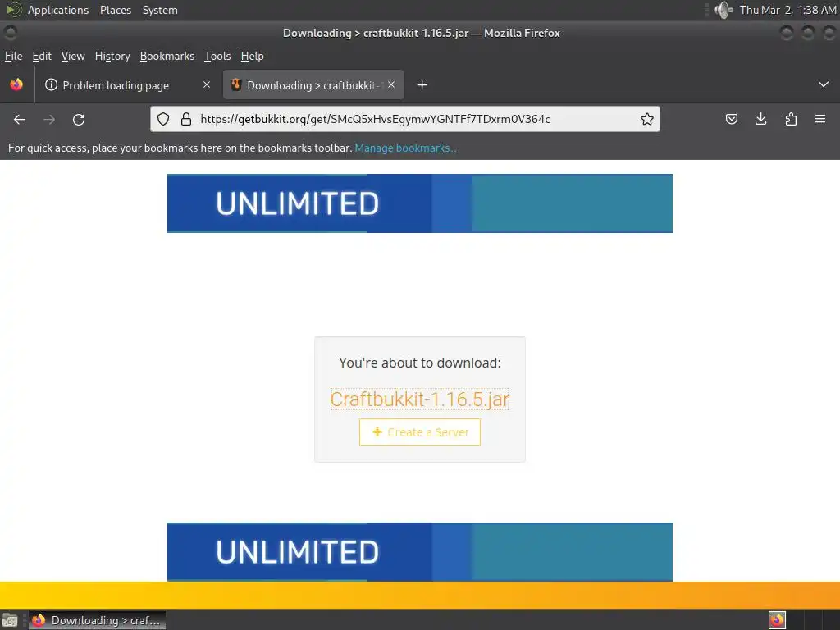Image resolution: width=840 pixels, height=630 pixels.
Task: Open the tracking protection shield icon
Action: pos(163,119)
